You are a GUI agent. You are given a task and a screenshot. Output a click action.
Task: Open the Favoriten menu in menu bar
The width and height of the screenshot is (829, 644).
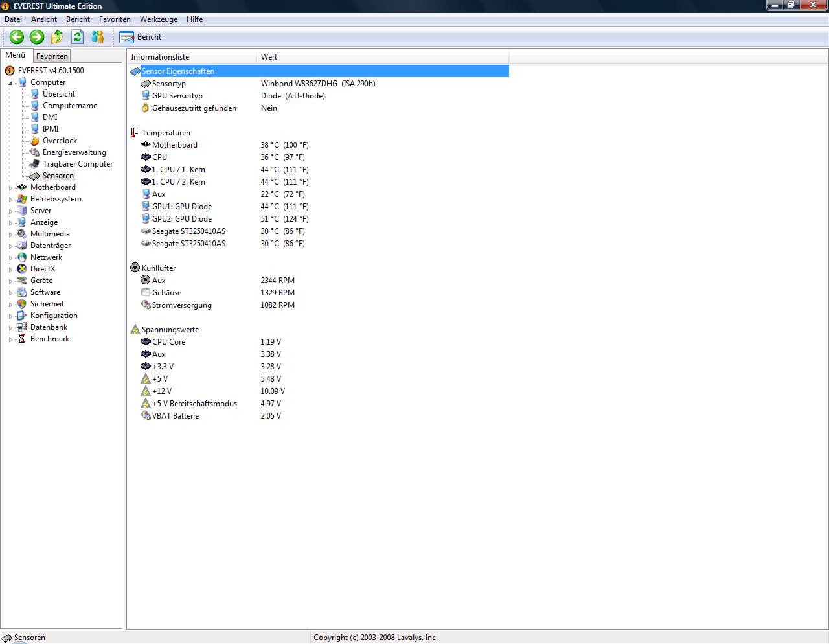(x=115, y=19)
